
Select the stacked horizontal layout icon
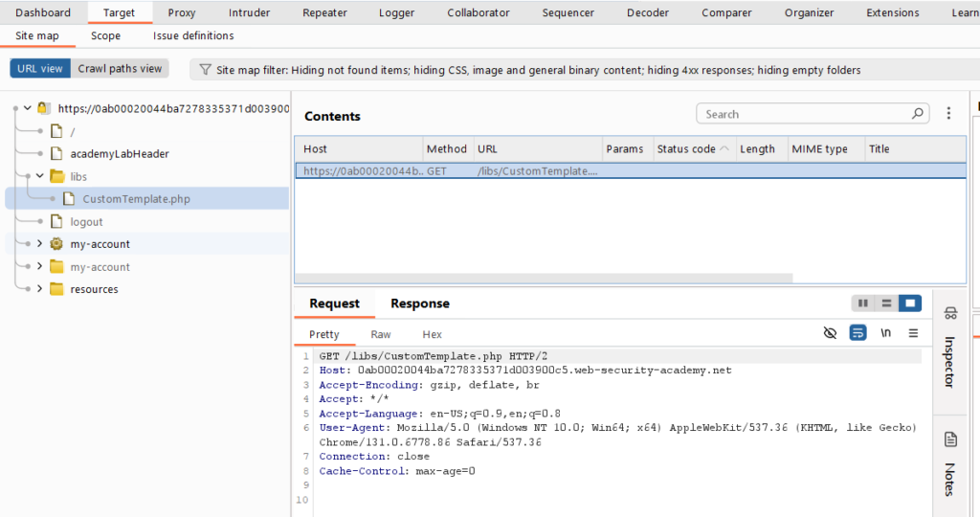[x=887, y=303]
